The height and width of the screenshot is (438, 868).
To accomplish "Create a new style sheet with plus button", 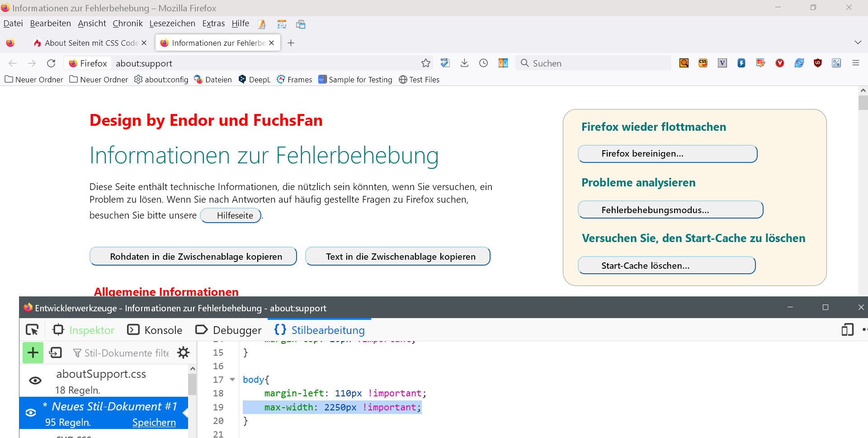I will [x=33, y=353].
